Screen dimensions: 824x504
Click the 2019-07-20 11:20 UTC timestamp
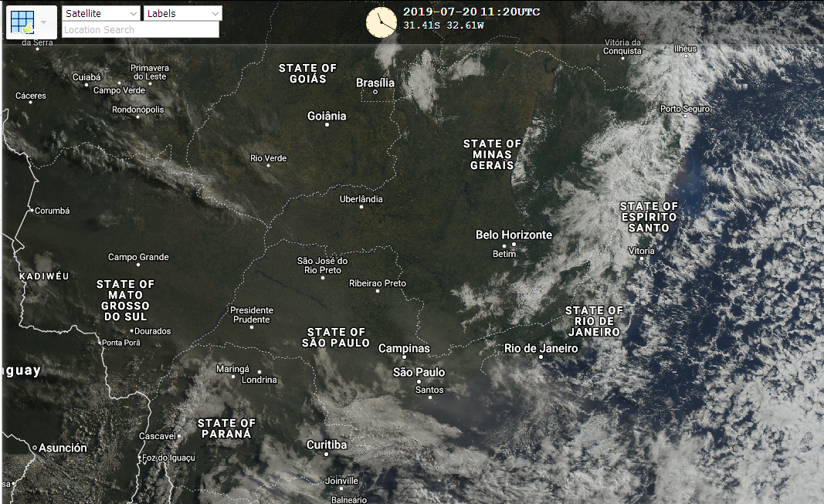pyautogui.click(x=471, y=12)
